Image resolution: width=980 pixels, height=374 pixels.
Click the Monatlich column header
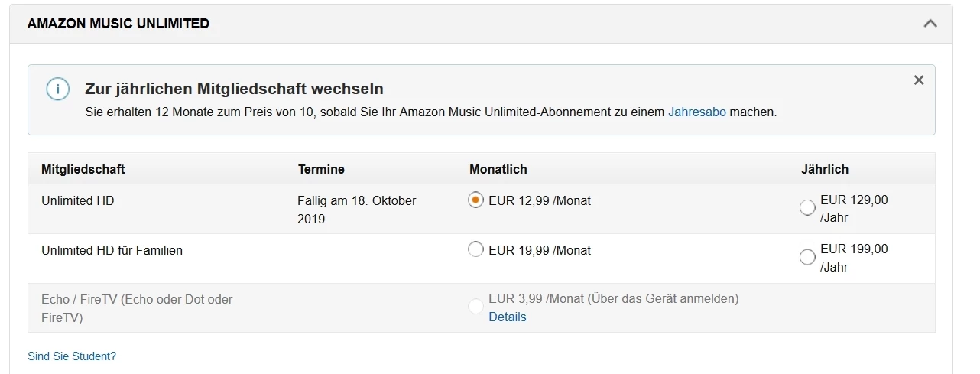(x=498, y=169)
